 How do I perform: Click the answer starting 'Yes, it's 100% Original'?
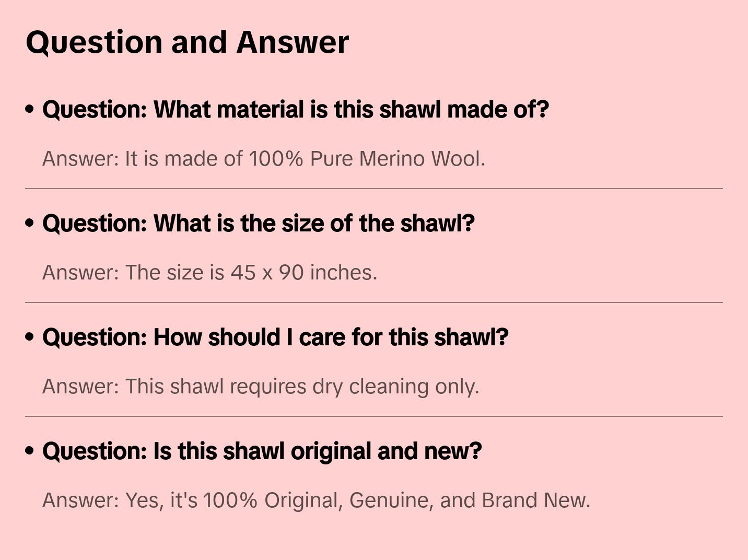316,500
